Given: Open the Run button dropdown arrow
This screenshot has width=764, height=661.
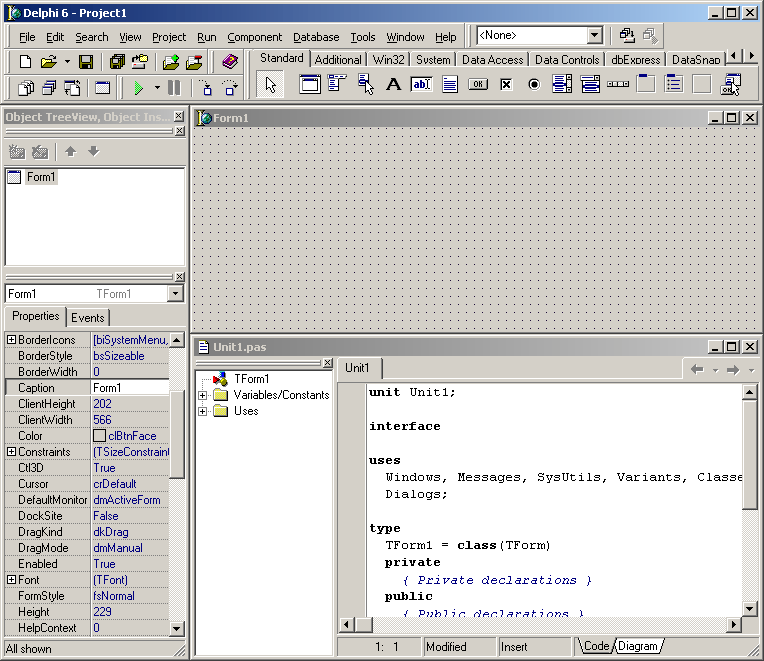Looking at the screenshot, I should click(157, 88).
